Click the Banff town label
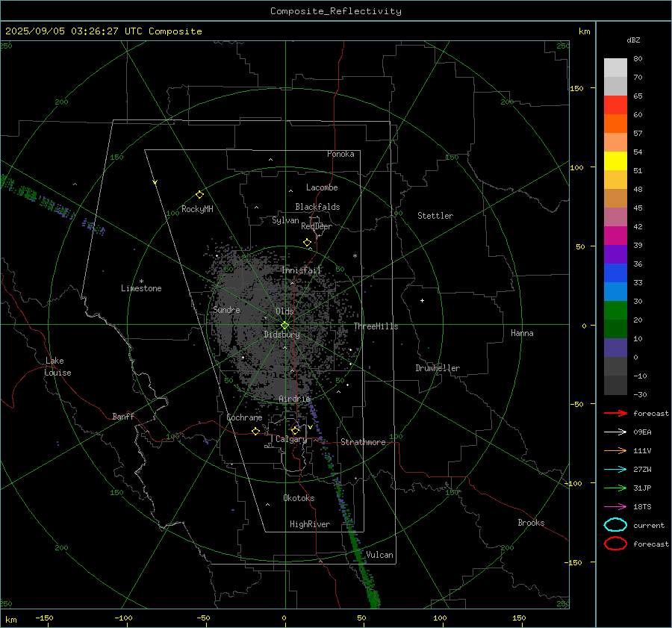The width and height of the screenshot is (672, 628). coord(123,416)
